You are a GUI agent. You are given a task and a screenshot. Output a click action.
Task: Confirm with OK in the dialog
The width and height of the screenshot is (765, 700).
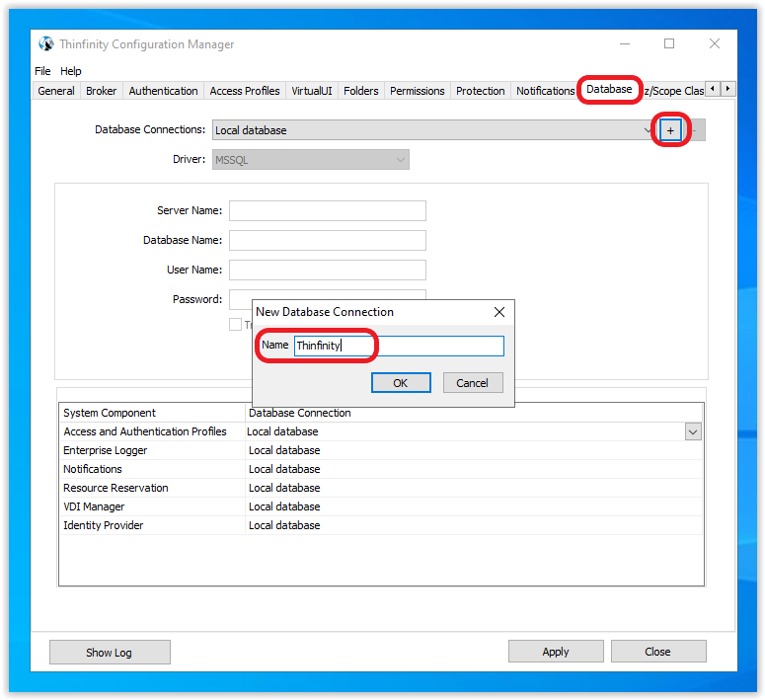(401, 383)
